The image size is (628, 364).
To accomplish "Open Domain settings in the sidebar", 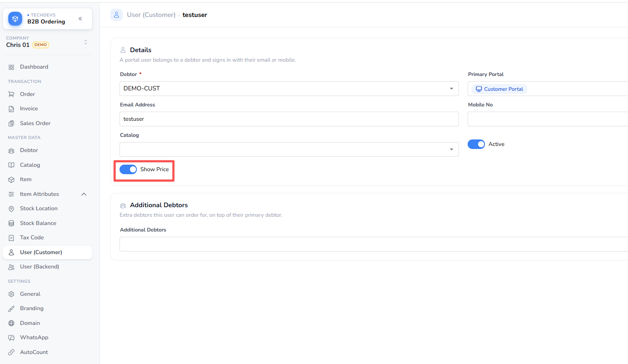I will pos(47,323).
